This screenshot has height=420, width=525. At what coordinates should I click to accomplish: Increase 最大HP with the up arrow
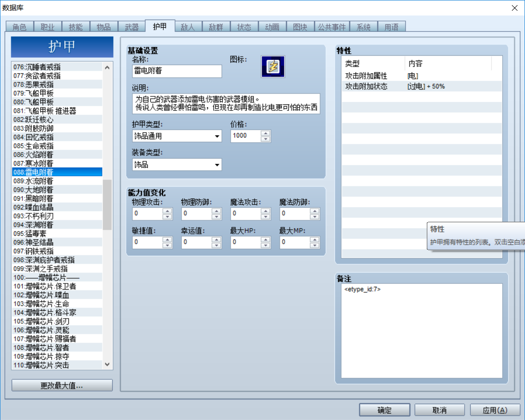click(x=265, y=239)
